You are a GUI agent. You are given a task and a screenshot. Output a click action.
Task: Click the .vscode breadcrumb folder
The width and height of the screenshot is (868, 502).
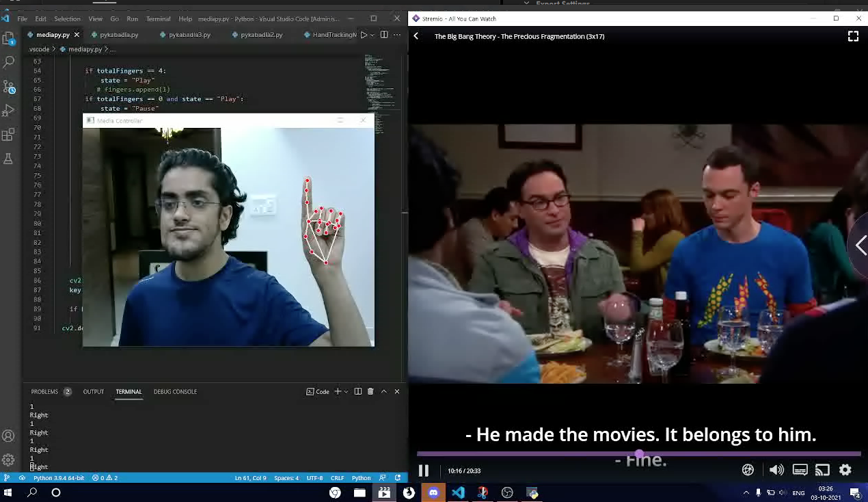tap(39, 49)
